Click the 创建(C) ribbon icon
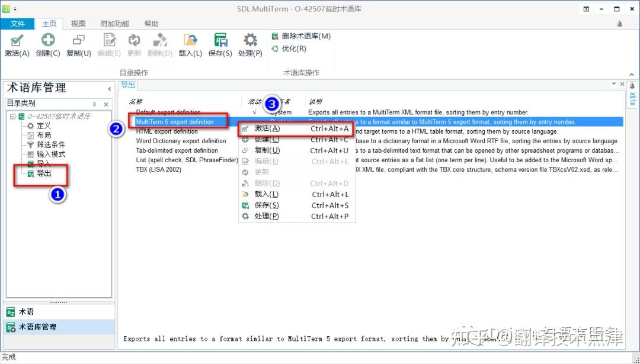 [x=47, y=44]
